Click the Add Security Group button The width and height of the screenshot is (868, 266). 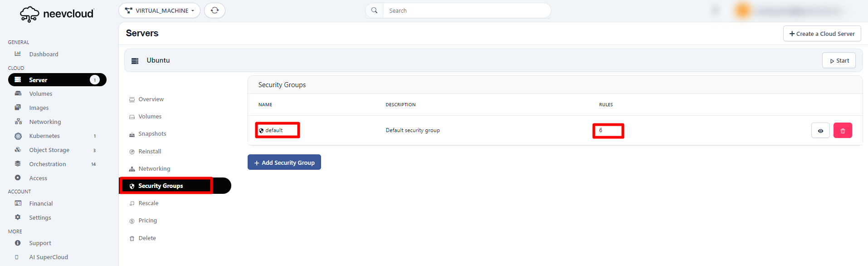click(284, 163)
